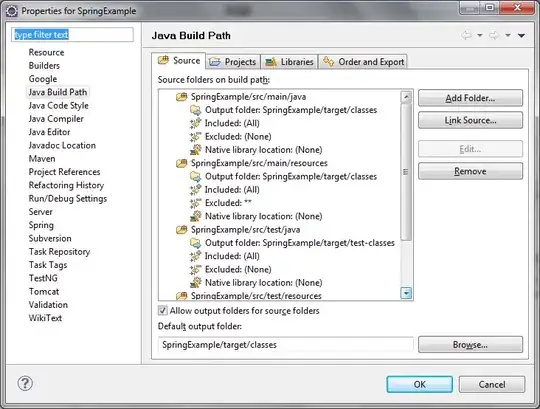Click the source list scroll down arrow
Image resolution: width=540 pixels, height=409 pixels.
pyautogui.click(x=406, y=293)
